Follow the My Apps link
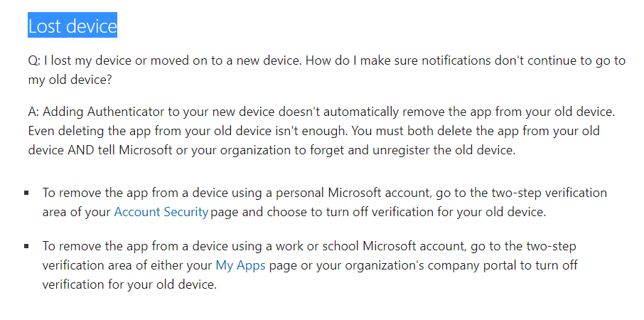This screenshot has width=644, height=320. [x=241, y=265]
